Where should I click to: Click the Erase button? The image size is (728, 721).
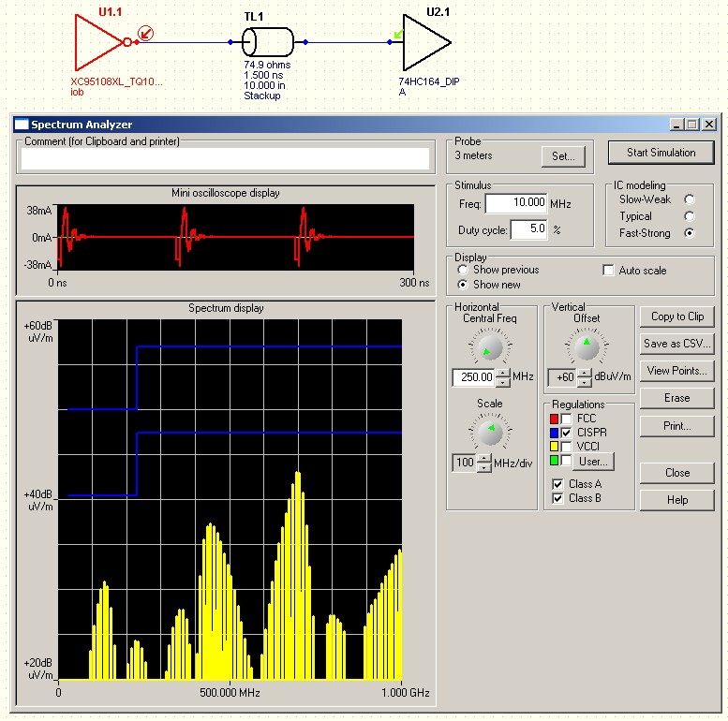point(676,398)
